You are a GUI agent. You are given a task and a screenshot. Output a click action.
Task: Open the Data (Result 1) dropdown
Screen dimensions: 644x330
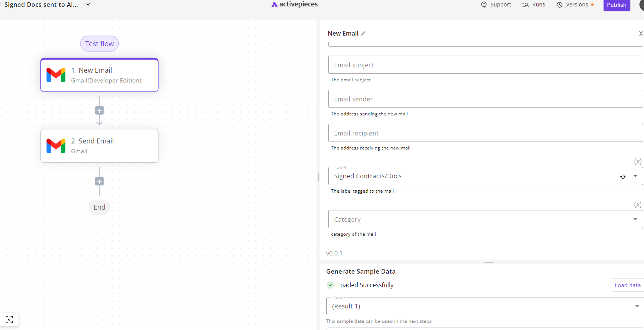point(485,306)
